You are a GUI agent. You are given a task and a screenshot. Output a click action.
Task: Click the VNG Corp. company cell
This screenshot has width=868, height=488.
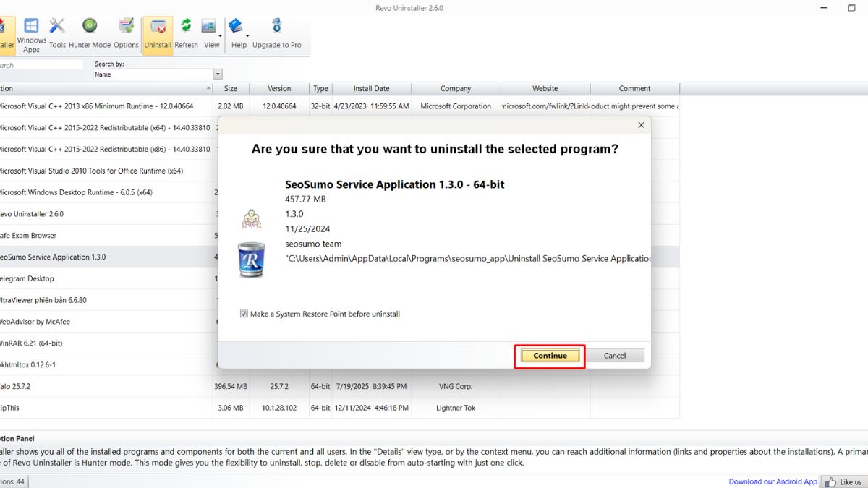click(x=456, y=386)
